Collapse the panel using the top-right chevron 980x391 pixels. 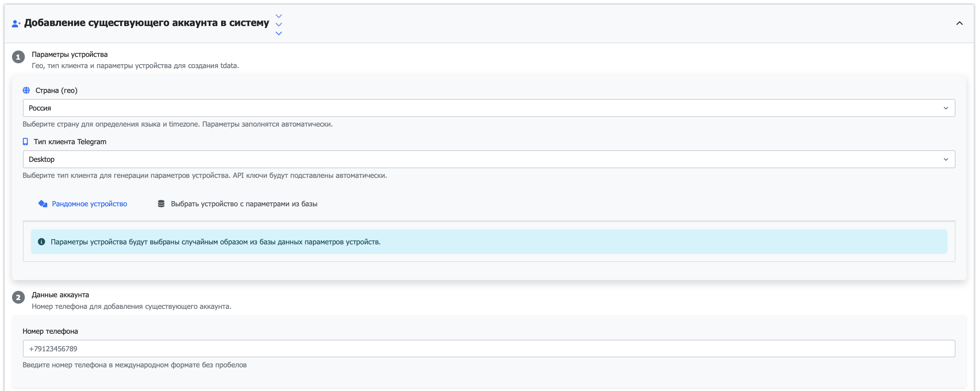point(959,23)
